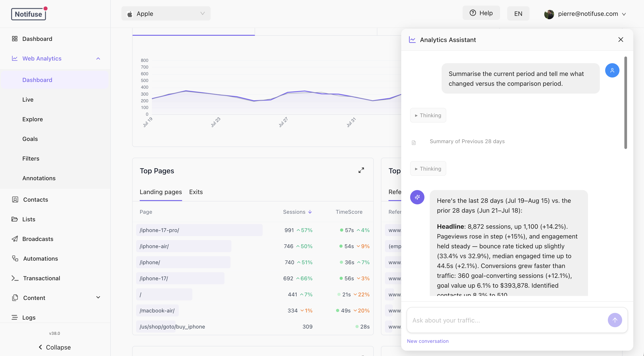The width and height of the screenshot is (644, 356).
Task: Click the Logs lines icon
Action: (x=15, y=317)
